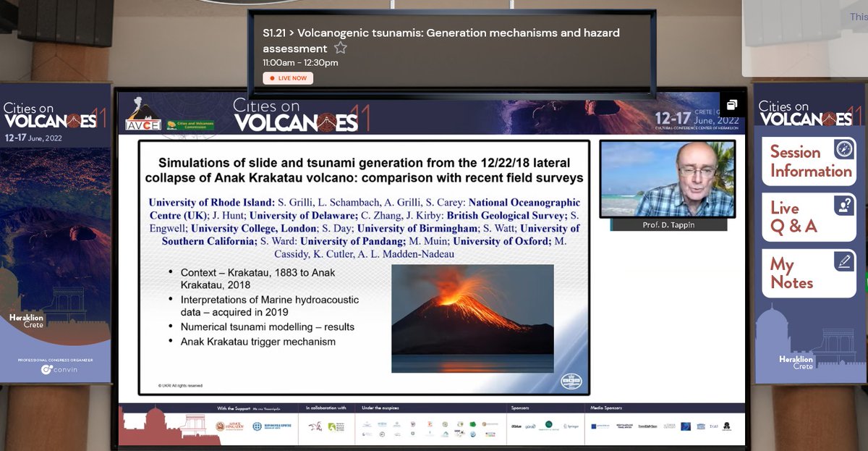Screen dimensions: 868x451
Task: Open the My Notes panel
Action: click(809, 273)
